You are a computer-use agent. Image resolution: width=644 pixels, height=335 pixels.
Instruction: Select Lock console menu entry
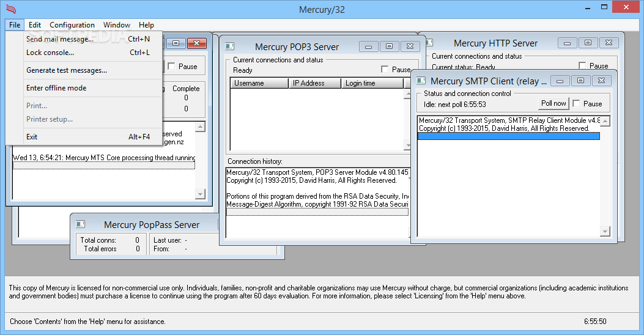coord(88,53)
